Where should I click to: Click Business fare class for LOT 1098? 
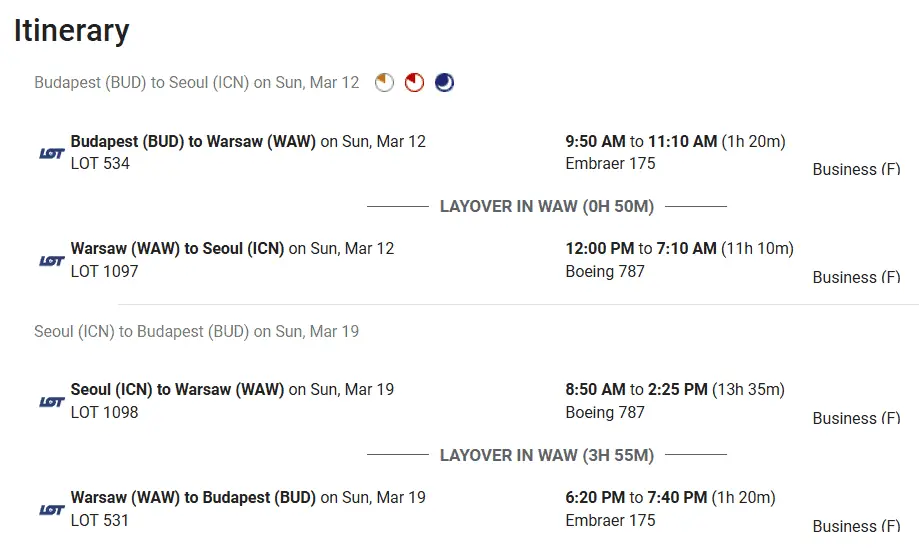coord(856,419)
